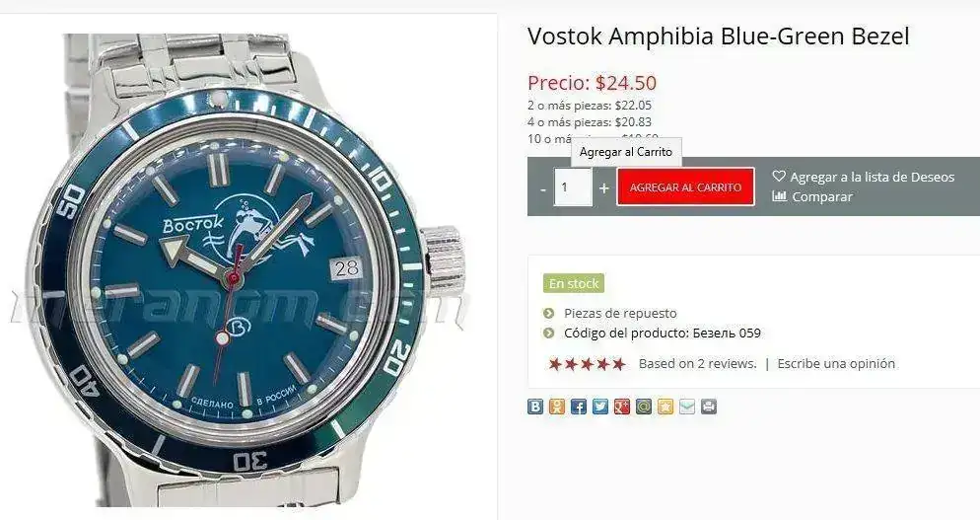The width and height of the screenshot is (980, 520).
Task: Increase quantity with the plus button
Action: [603, 187]
